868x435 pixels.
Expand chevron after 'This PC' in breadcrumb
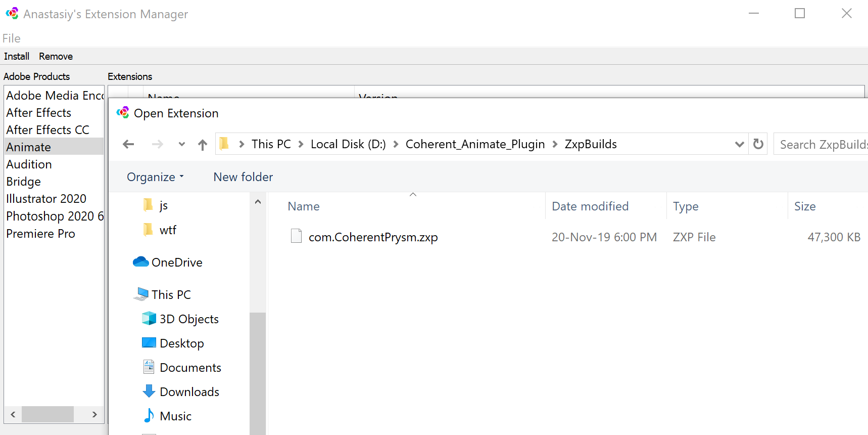pos(301,145)
